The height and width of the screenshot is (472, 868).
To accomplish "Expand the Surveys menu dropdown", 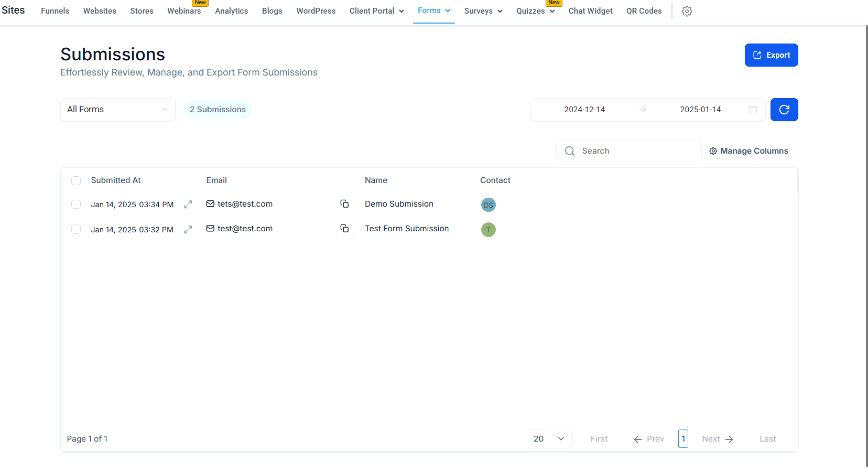I will tap(483, 11).
